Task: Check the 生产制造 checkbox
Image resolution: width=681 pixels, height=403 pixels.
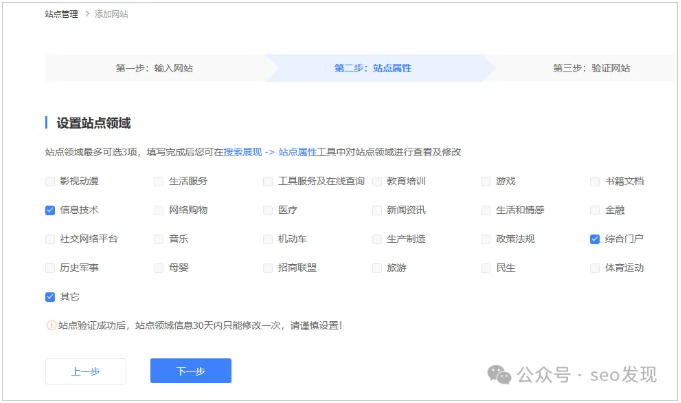Action: (x=377, y=239)
